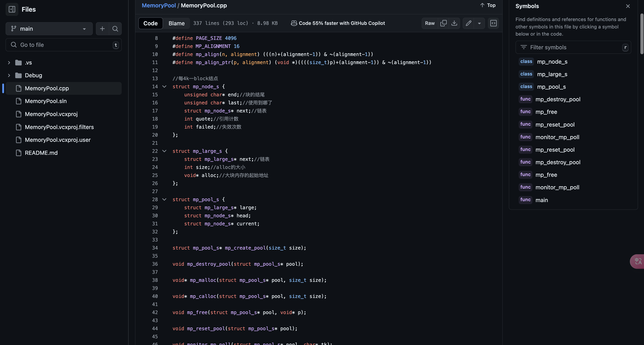Open the repository search icon
This screenshot has height=345, width=644.
[115, 29]
